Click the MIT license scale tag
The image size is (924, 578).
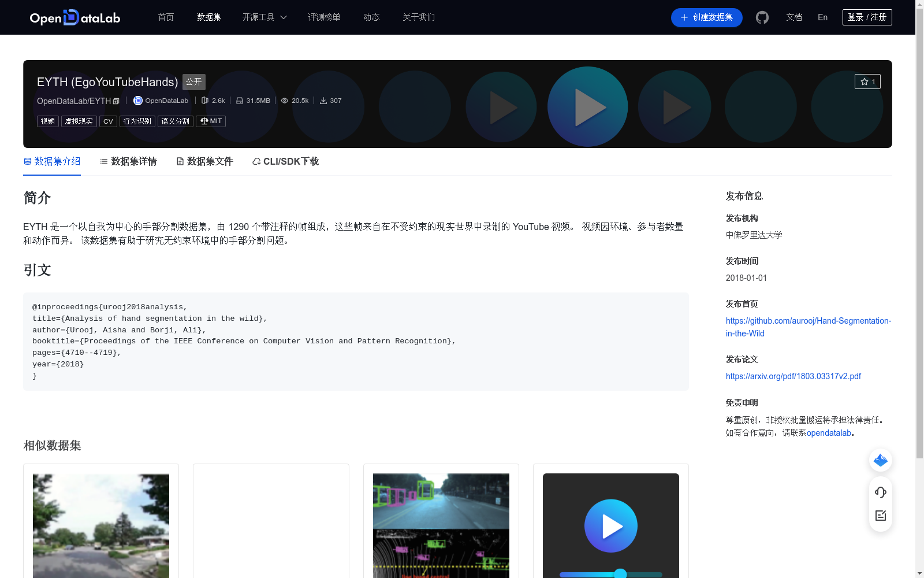click(x=211, y=121)
